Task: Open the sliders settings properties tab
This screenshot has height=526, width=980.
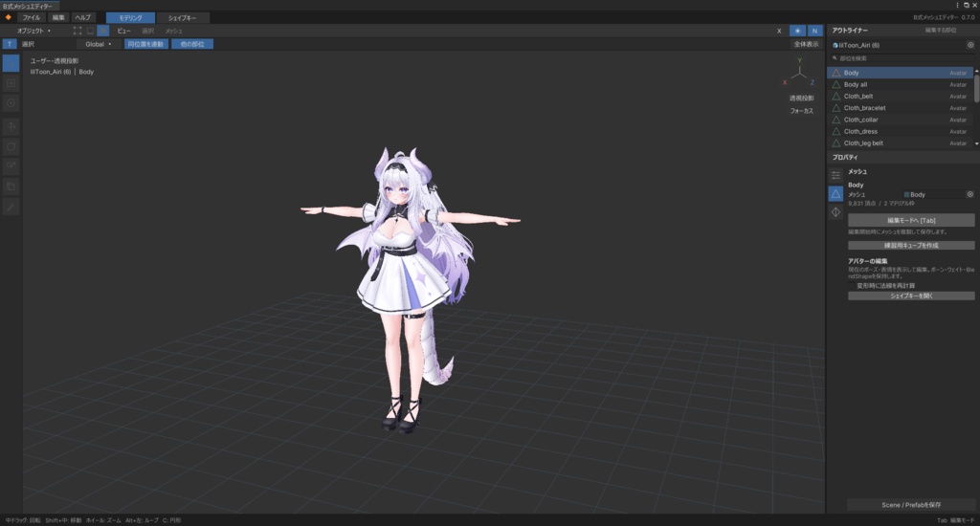Action: (835, 176)
